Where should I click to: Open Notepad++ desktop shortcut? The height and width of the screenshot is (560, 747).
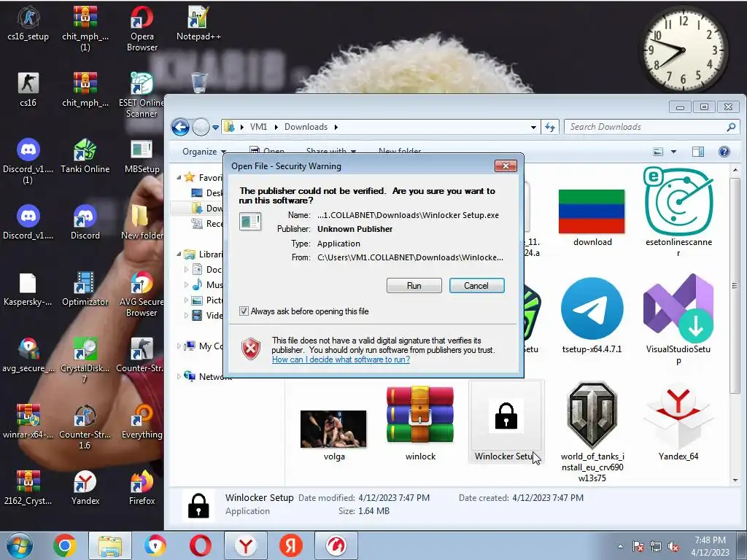(198, 24)
